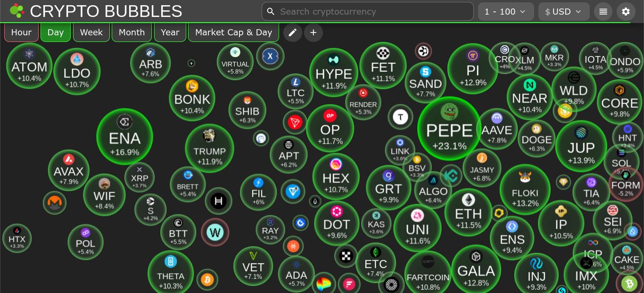This screenshot has height=293, width=644.
Task: Click the Crypto Bubbles logo icon
Action: (17, 11)
